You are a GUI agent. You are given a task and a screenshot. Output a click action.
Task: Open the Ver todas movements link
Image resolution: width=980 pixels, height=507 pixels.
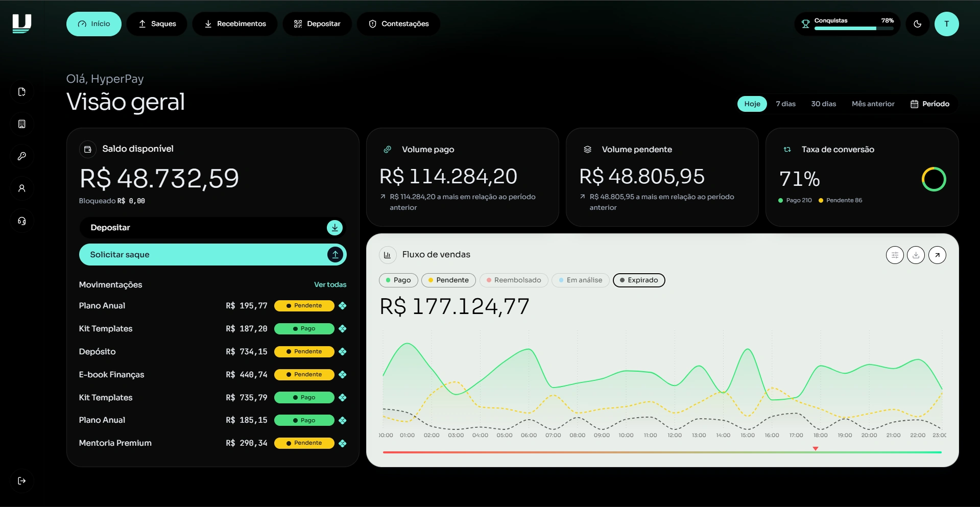pyautogui.click(x=330, y=285)
